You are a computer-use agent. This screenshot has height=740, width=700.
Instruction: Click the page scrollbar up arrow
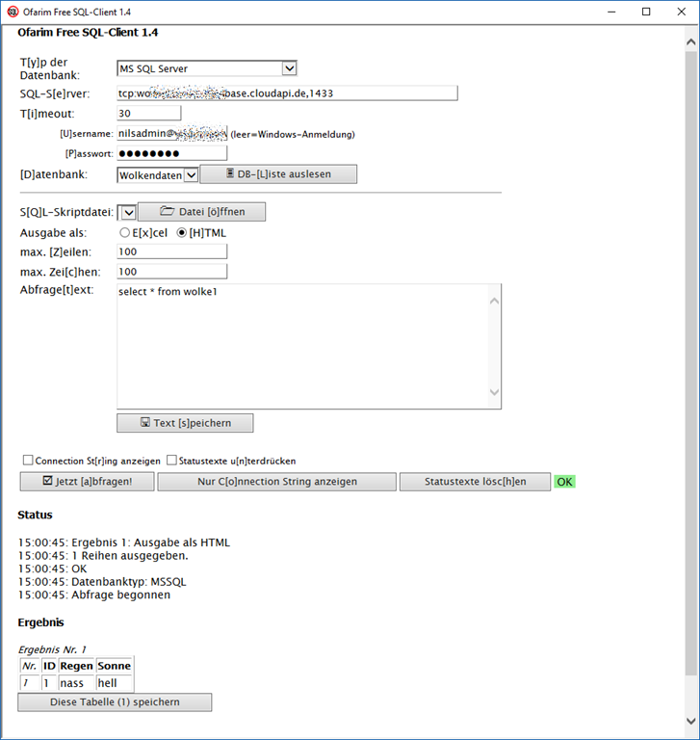tap(691, 42)
